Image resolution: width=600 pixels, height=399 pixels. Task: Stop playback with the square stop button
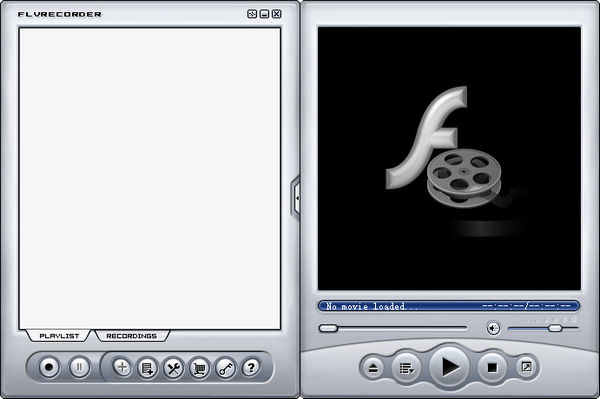pos(492,368)
